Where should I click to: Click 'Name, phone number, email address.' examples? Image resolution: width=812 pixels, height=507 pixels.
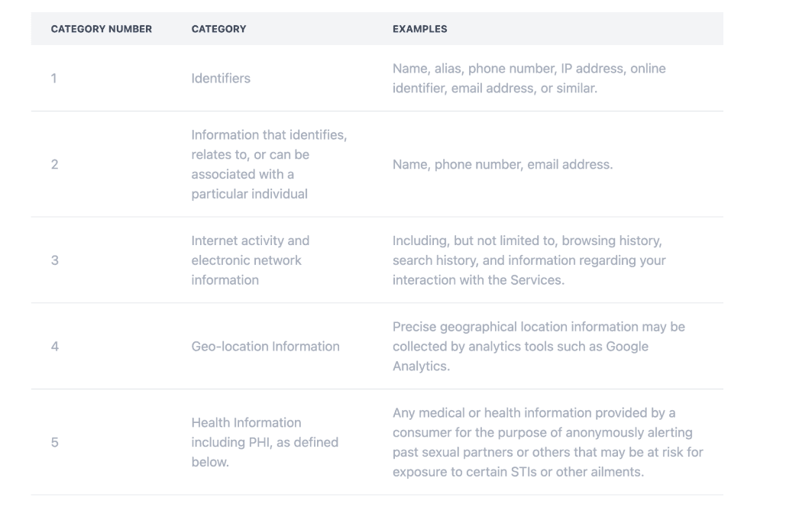502,164
